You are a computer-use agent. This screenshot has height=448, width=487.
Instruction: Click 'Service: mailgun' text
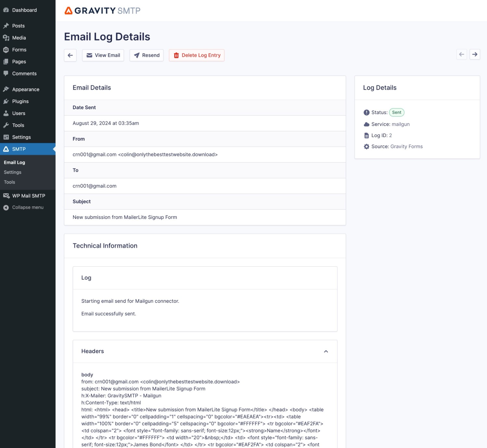pos(391,124)
